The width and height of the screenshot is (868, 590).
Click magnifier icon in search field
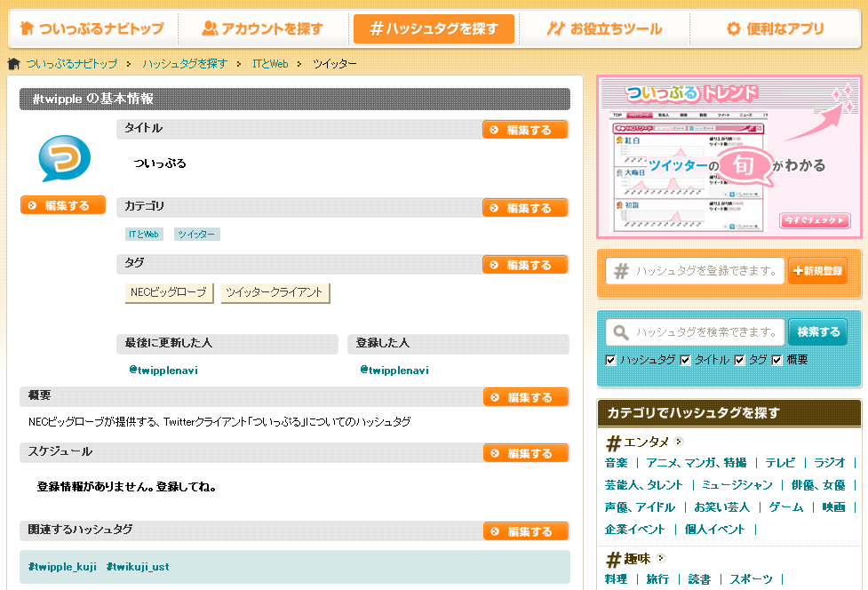621,332
